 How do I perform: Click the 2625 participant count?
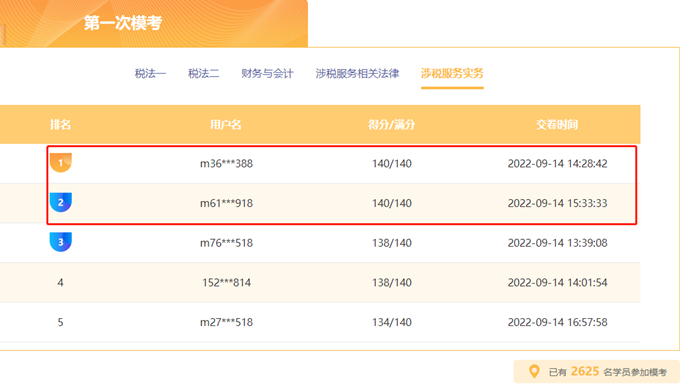(585, 371)
